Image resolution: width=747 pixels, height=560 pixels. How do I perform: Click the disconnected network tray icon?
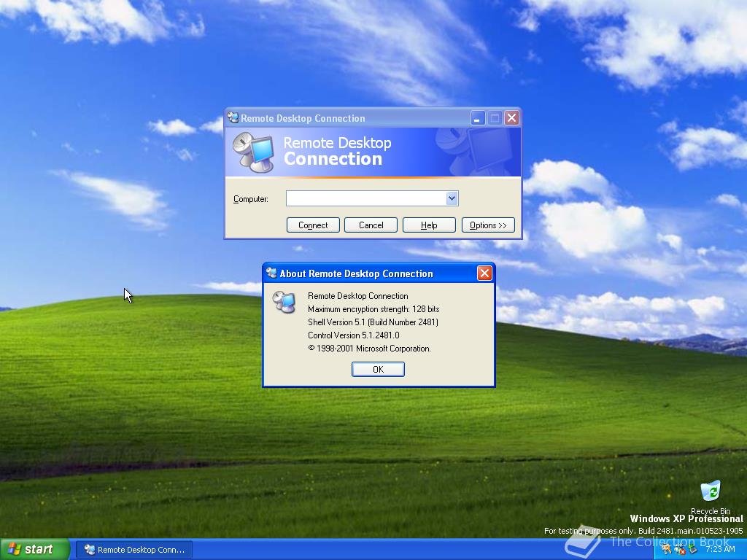pyautogui.click(x=679, y=550)
